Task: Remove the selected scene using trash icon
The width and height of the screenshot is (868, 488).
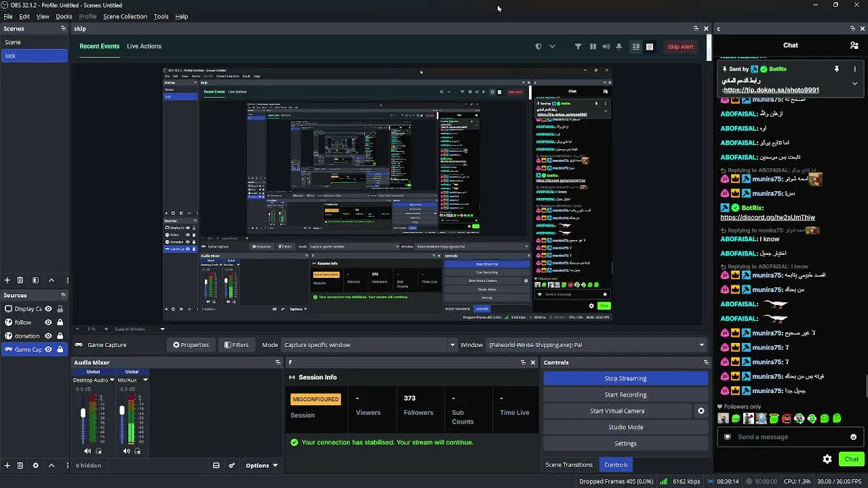Action: pyautogui.click(x=20, y=280)
